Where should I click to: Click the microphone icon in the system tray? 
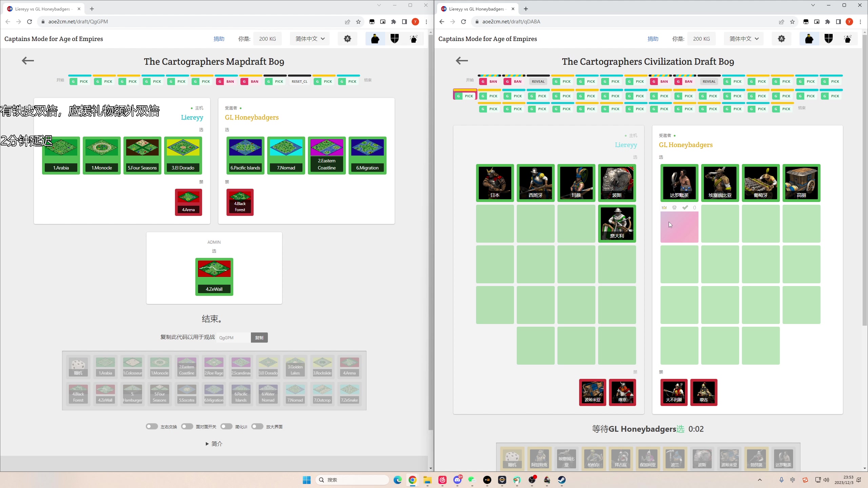(x=782, y=480)
